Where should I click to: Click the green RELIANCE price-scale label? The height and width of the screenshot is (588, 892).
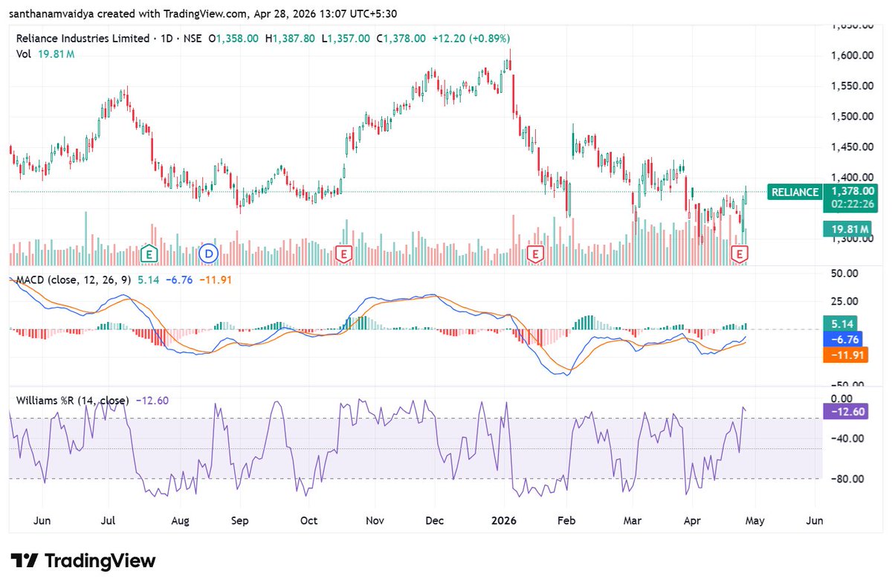(x=795, y=193)
